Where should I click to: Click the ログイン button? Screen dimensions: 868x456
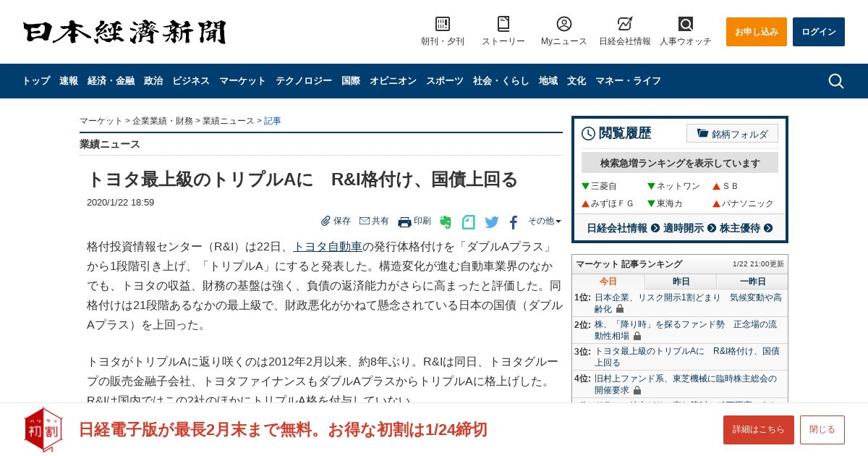819,32
